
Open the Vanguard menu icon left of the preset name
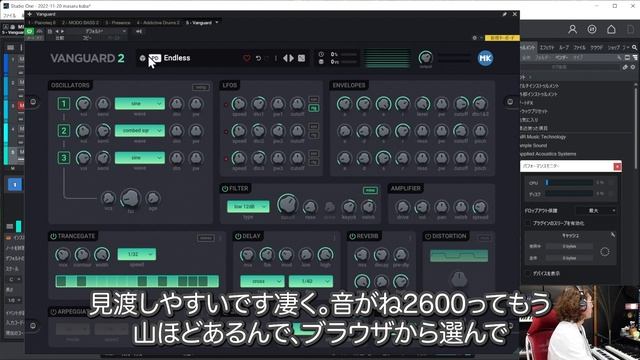(142, 58)
